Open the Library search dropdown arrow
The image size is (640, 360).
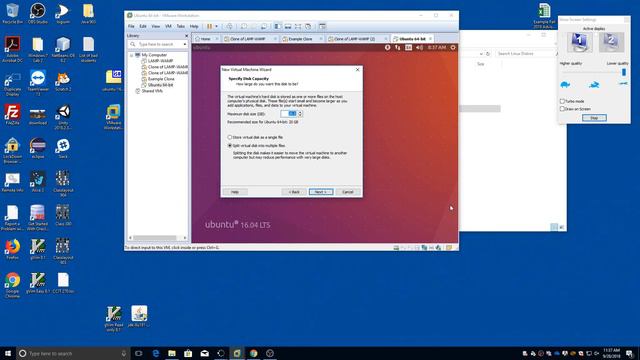click(x=185, y=44)
